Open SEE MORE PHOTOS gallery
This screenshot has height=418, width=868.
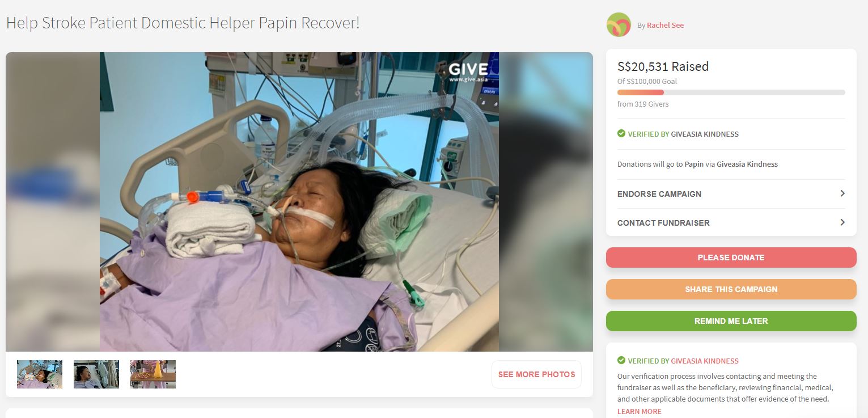(536, 374)
